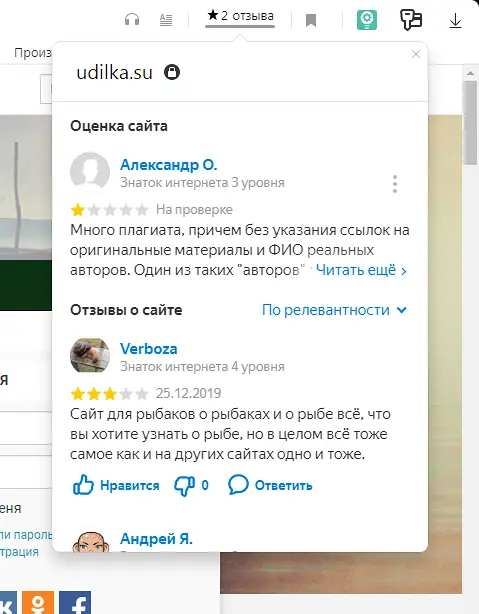
Task: Open the 2 отзыва reviews tab
Action: (x=240, y=16)
